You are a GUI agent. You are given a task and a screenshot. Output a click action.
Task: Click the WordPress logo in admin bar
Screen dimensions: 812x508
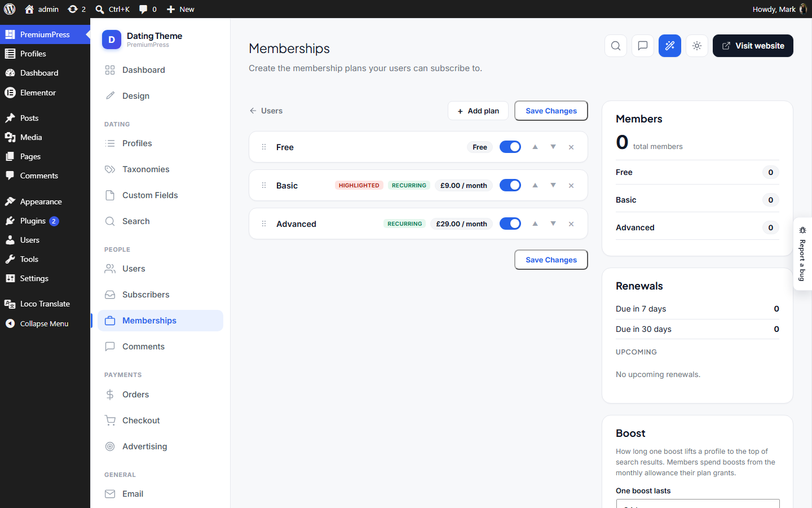tap(10, 9)
